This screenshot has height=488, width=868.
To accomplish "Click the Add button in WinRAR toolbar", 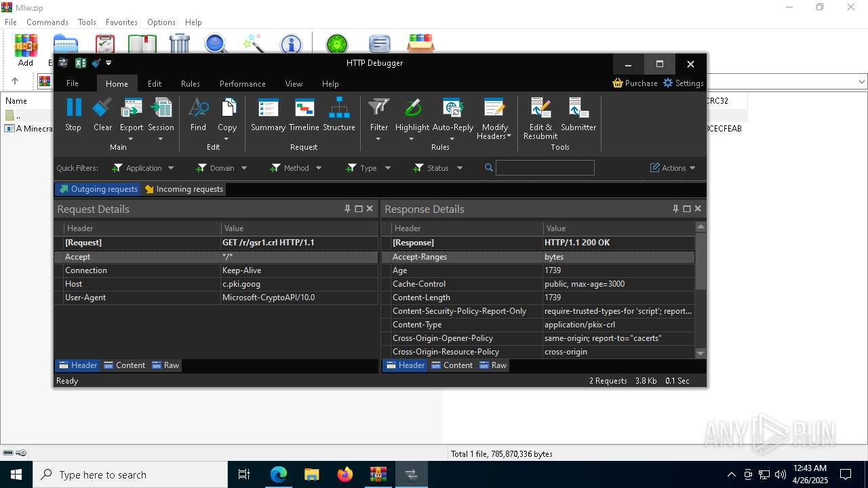I will coord(26,51).
